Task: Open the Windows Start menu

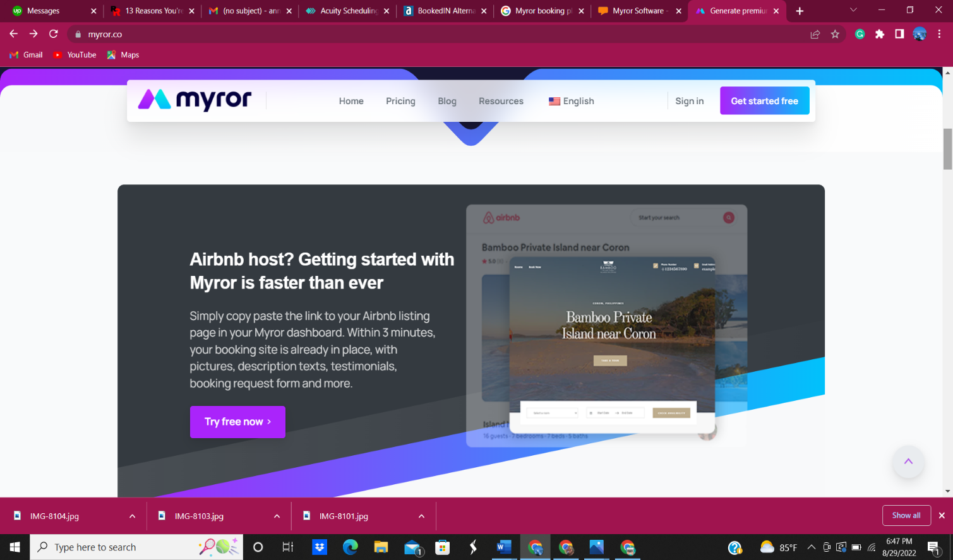Action: point(15,547)
